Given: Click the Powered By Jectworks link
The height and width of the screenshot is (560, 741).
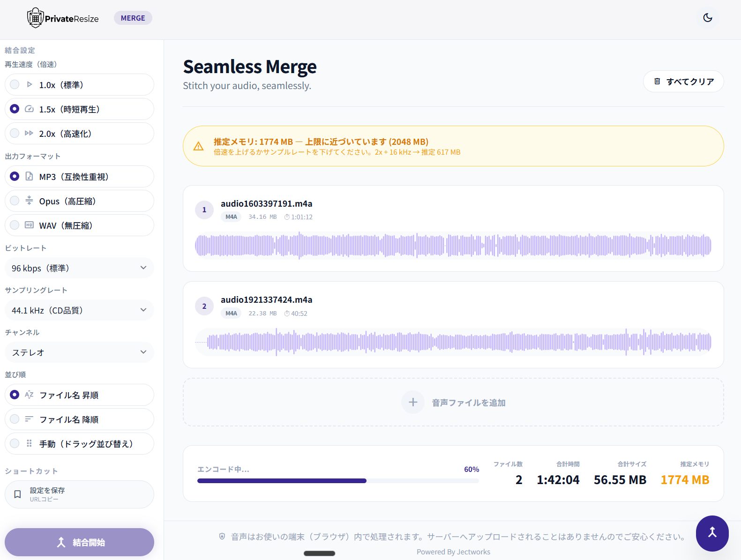Looking at the screenshot, I should (453, 552).
